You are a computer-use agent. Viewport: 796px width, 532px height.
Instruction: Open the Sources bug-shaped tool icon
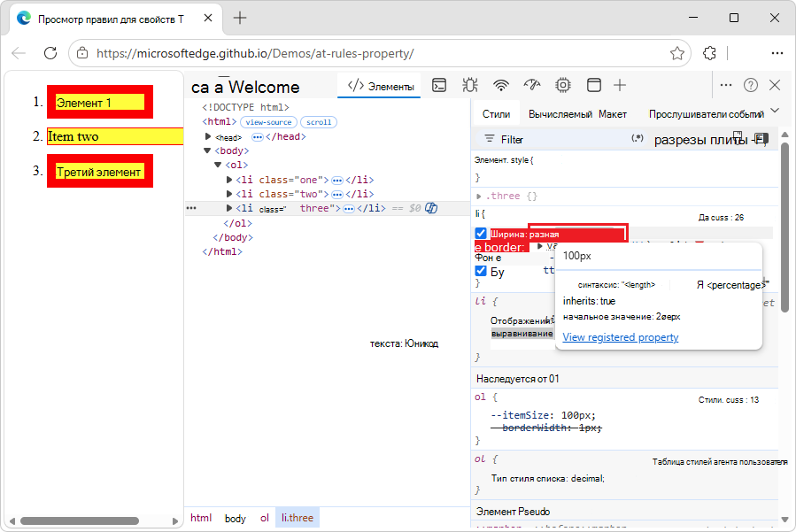470,85
